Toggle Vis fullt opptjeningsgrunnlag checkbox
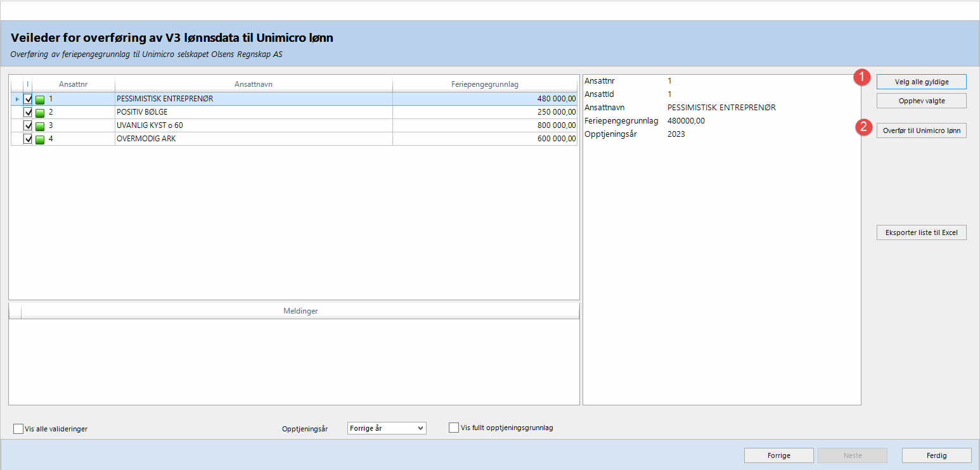Screen dimensions: 980x470 coord(454,428)
